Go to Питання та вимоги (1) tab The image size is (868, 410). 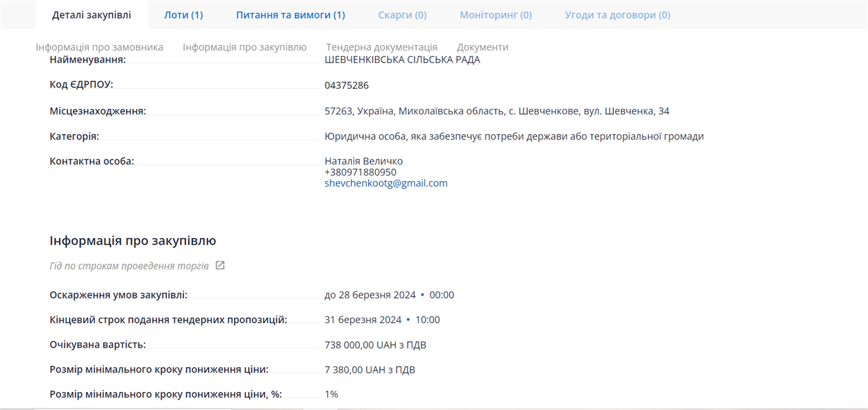click(290, 15)
